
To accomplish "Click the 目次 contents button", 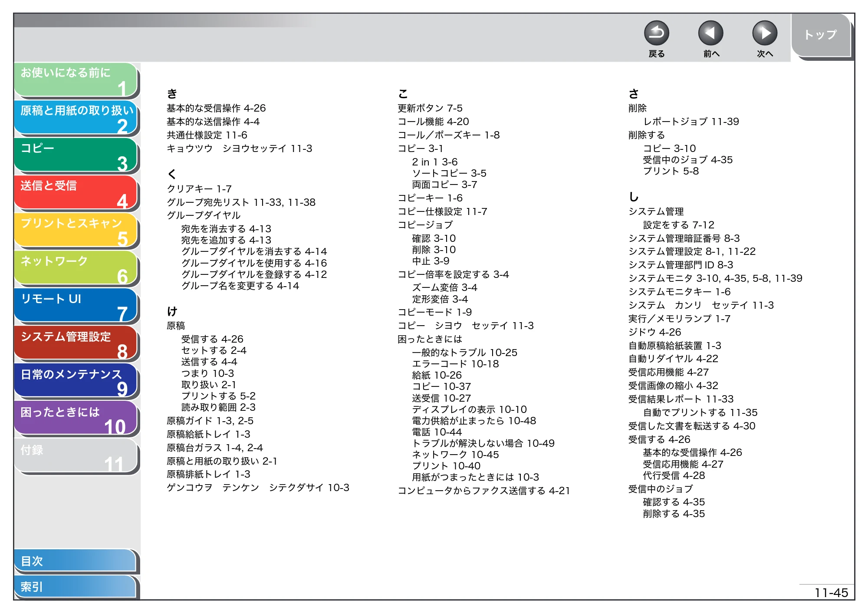I will click(76, 561).
